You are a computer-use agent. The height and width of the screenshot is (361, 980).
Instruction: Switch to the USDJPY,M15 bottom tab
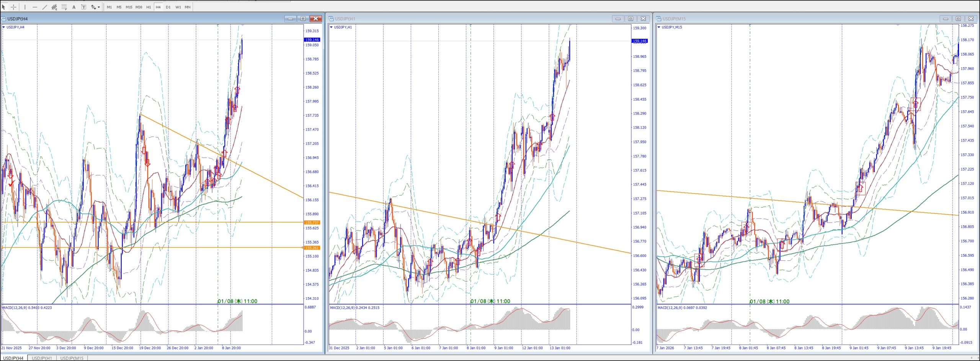tap(72, 358)
